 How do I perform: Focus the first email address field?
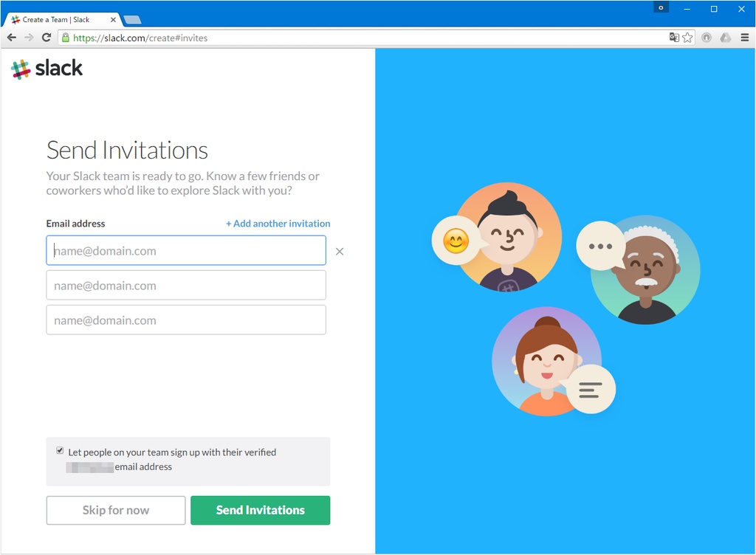point(186,250)
